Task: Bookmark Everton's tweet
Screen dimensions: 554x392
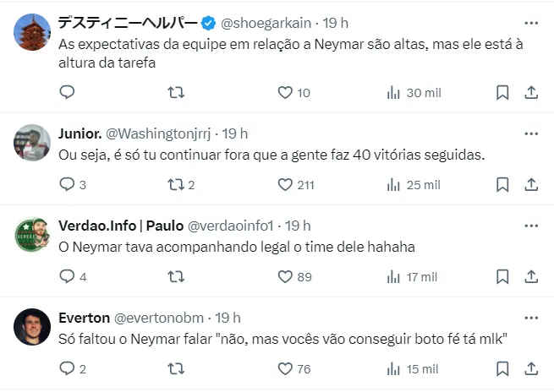Action: (502, 368)
